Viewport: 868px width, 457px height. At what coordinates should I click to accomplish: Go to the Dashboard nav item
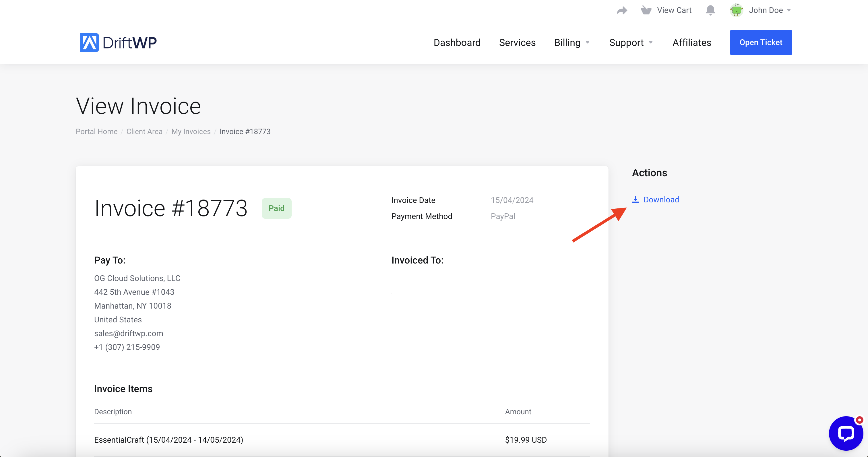tap(457, 42)
